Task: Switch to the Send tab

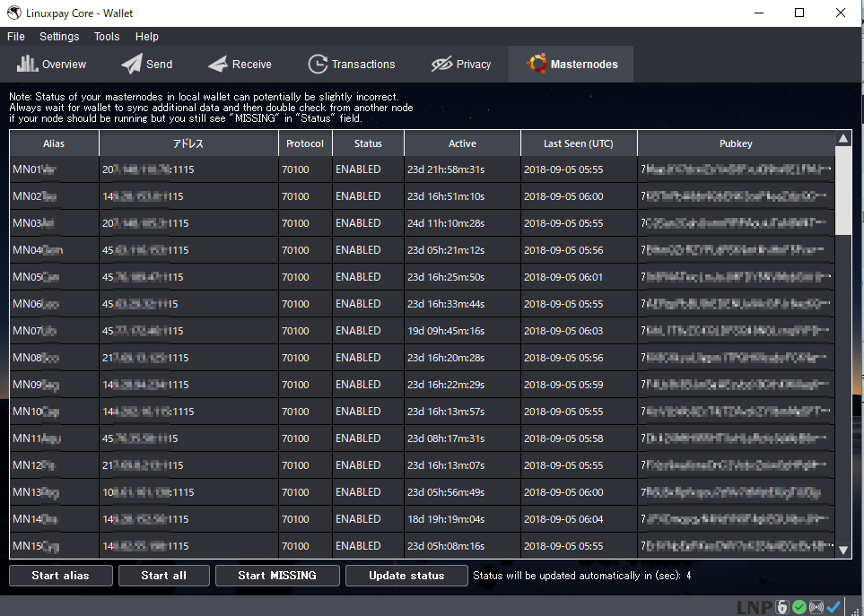Action: coord(147,65)
